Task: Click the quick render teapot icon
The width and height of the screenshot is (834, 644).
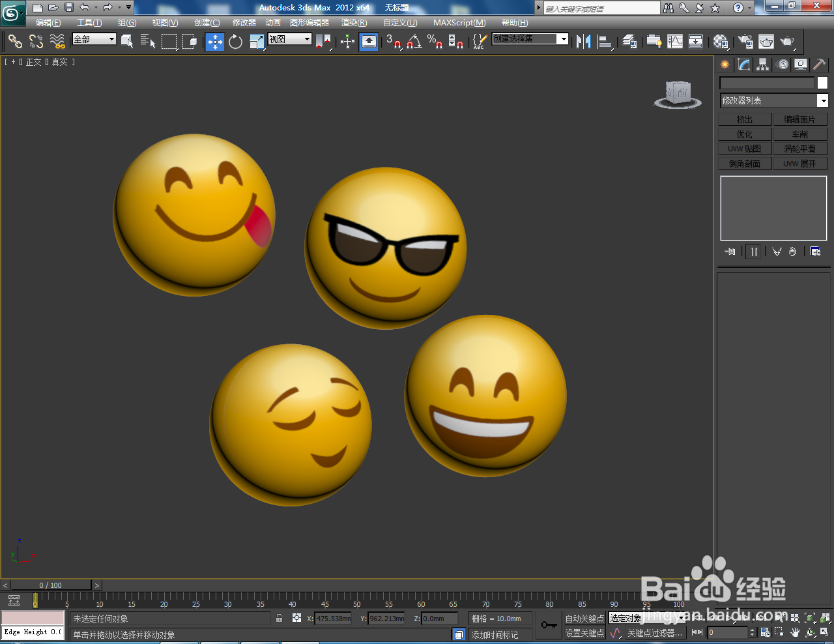Action: click(x=788, y=42)
